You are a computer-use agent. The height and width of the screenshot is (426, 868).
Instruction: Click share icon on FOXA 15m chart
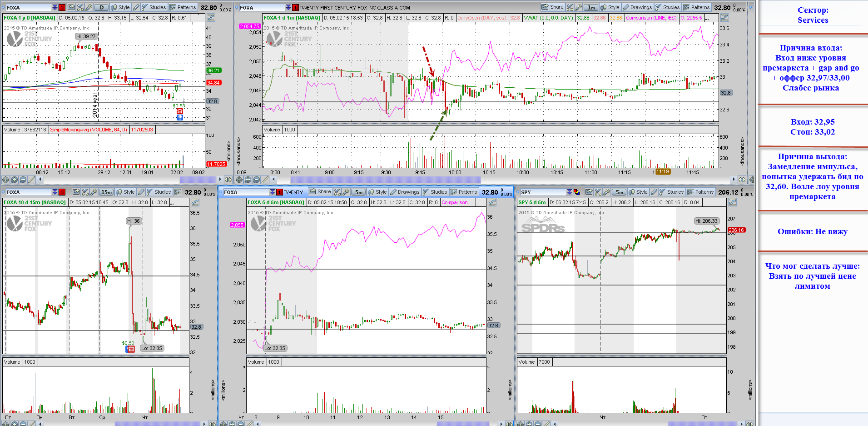[x=76, y=192]
